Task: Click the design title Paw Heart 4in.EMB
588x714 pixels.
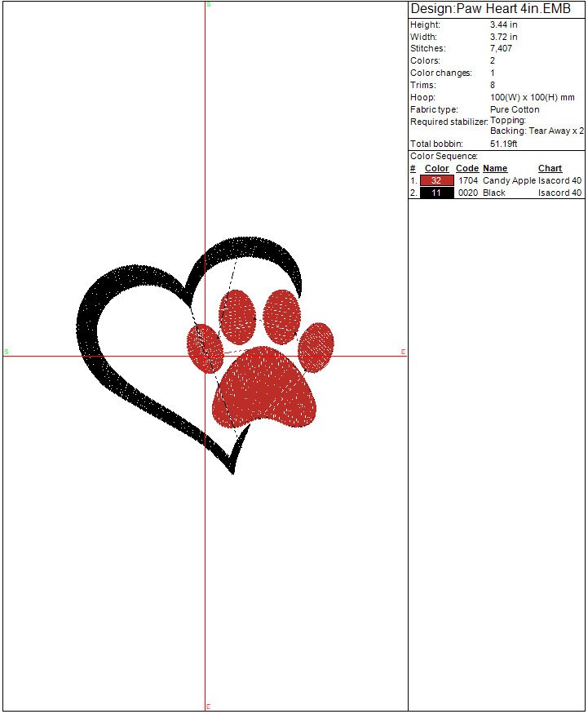Action: (x=490, y=9)
